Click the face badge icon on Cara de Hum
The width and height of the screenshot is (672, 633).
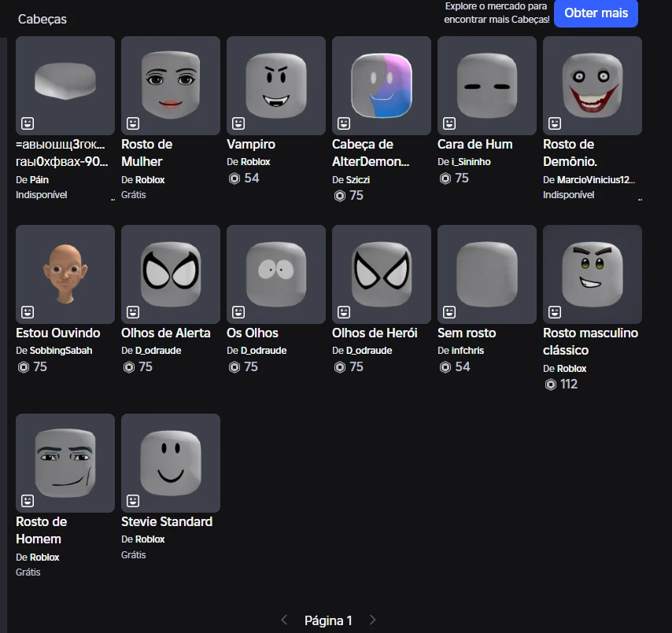point(449,123)
